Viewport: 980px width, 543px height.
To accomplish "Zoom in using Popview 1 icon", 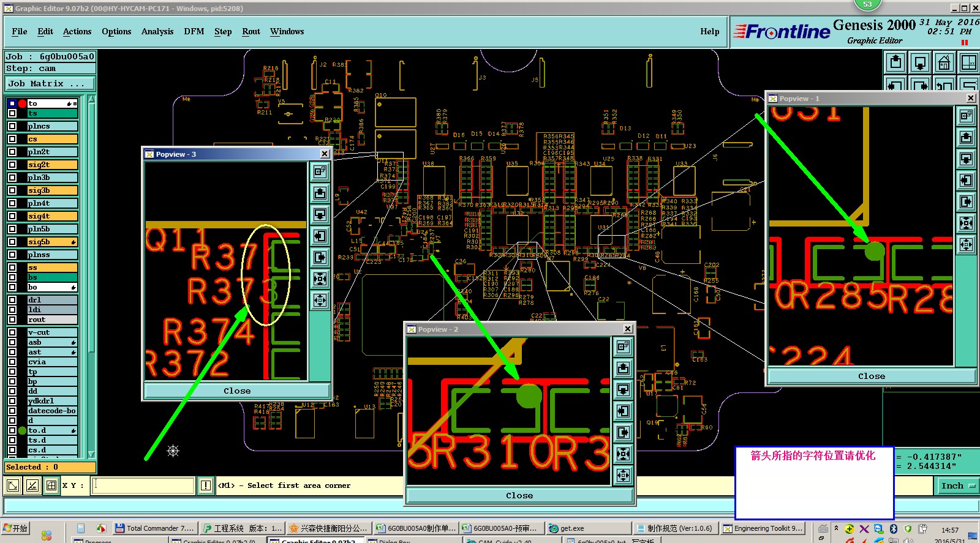I will (966, 223).
